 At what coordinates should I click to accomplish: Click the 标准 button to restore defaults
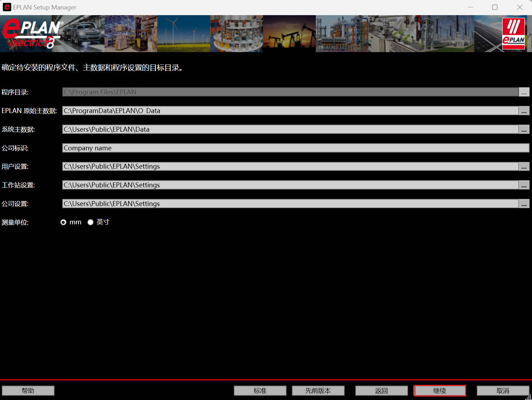(x=260, y=390)
